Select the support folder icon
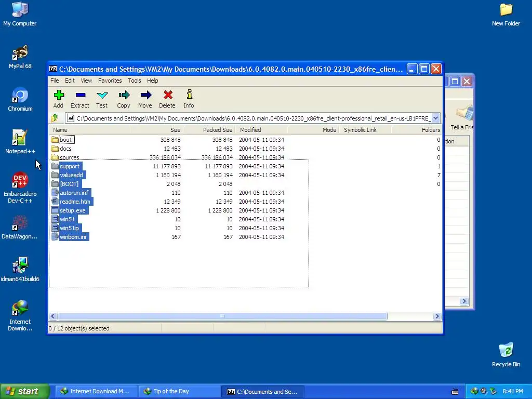 click(55, 166)
